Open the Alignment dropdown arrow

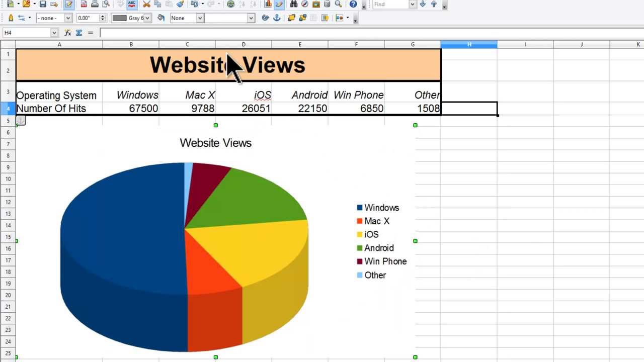(348, 18)
